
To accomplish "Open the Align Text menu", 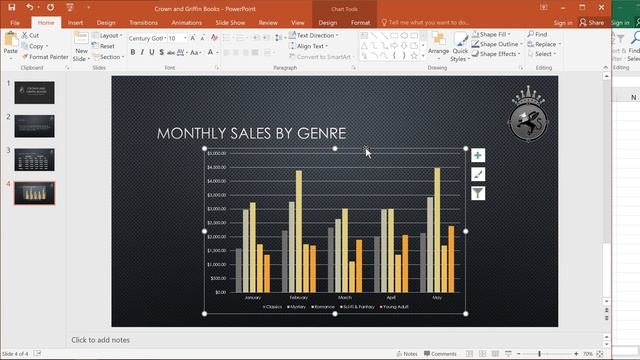I will point(309,46).
